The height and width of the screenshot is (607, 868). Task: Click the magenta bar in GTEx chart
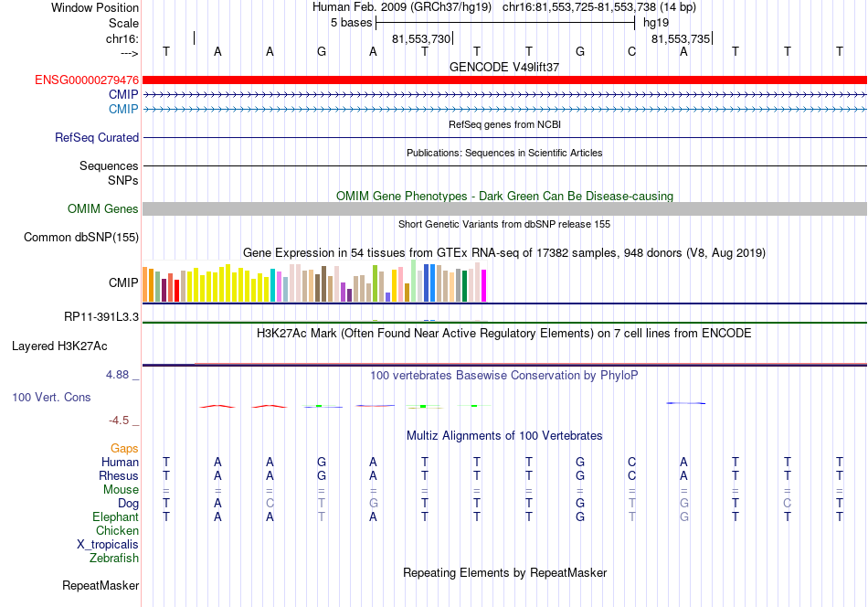tap(484, 286)
